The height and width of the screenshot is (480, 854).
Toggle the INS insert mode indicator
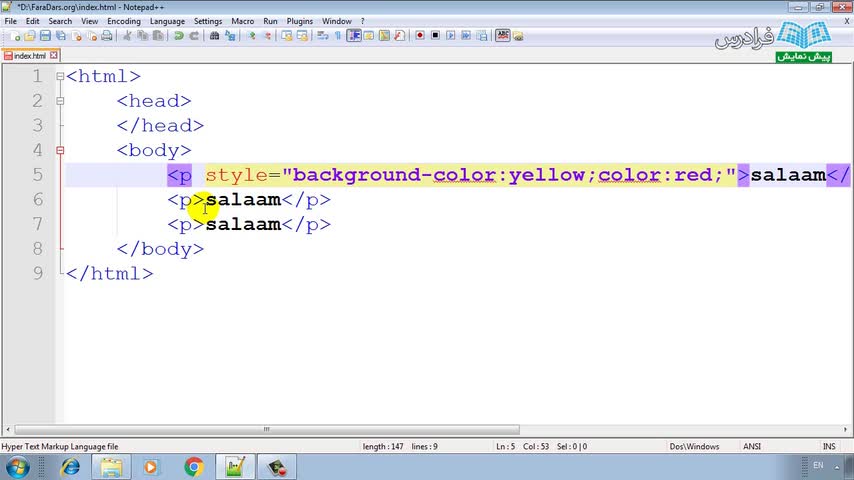(x=829, y=446)
